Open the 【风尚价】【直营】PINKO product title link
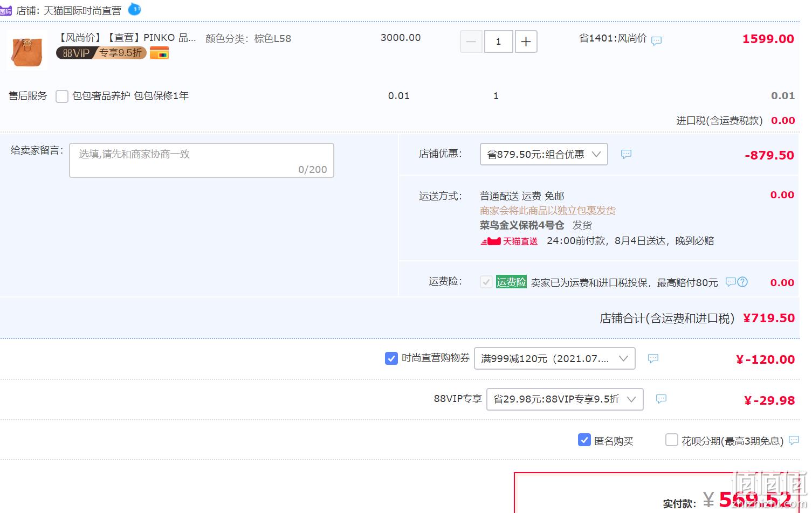This screenshot has height=513, width=812. pos(126,38)
